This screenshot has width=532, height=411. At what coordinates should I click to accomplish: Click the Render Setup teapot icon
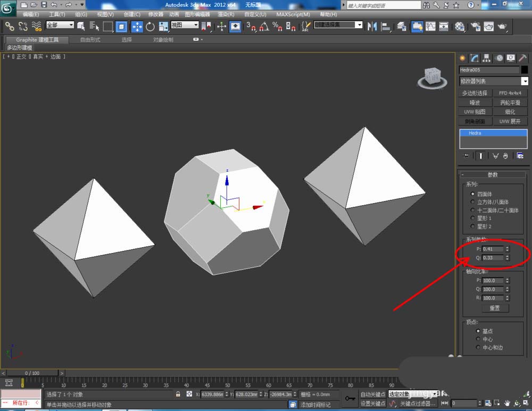[x=476, y=27]
